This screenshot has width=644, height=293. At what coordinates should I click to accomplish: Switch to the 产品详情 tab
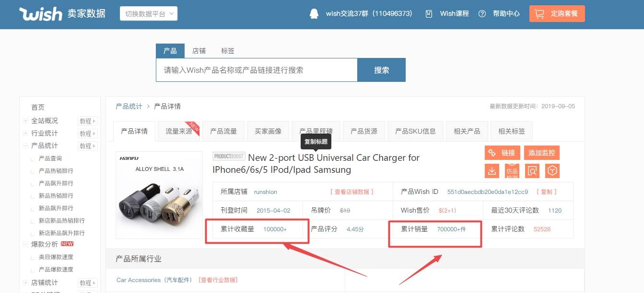point(134,131)
